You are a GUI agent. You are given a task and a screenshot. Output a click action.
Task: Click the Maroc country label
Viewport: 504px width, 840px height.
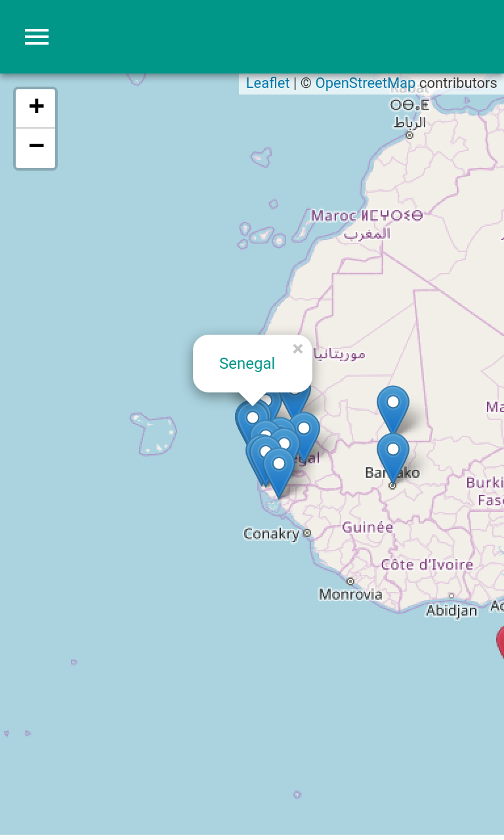pyautogui.click(x=334, y=215)
